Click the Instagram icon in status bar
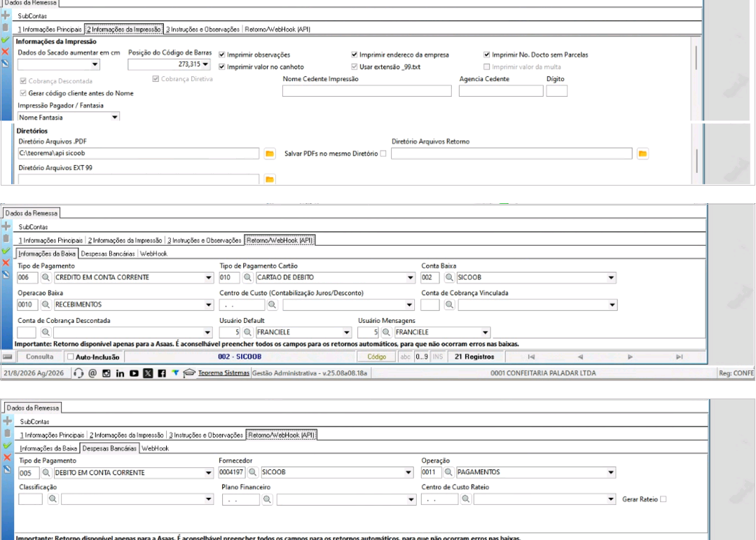The image size is (756, 540). coord(106,373)
